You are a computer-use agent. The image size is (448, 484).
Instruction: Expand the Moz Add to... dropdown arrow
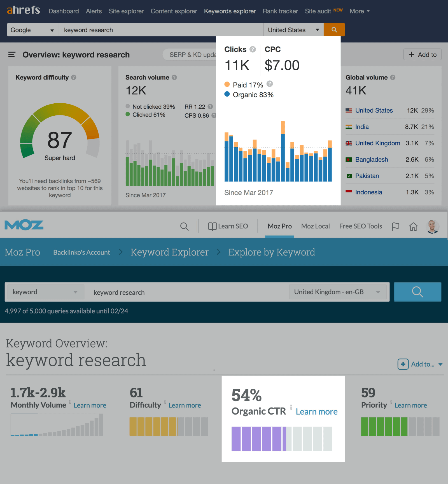click(x=440, y=364)
